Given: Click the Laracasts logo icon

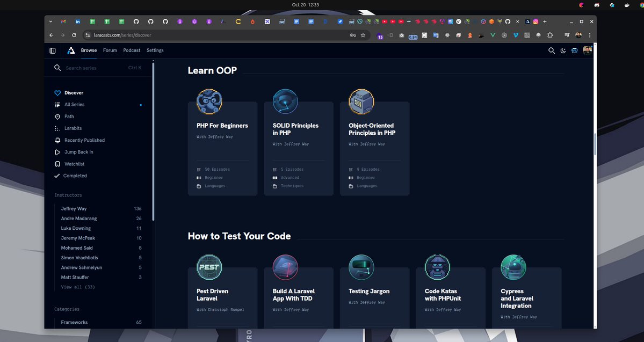Looking at the screenshot, I should pyautogui.click(x=71, y=50).
